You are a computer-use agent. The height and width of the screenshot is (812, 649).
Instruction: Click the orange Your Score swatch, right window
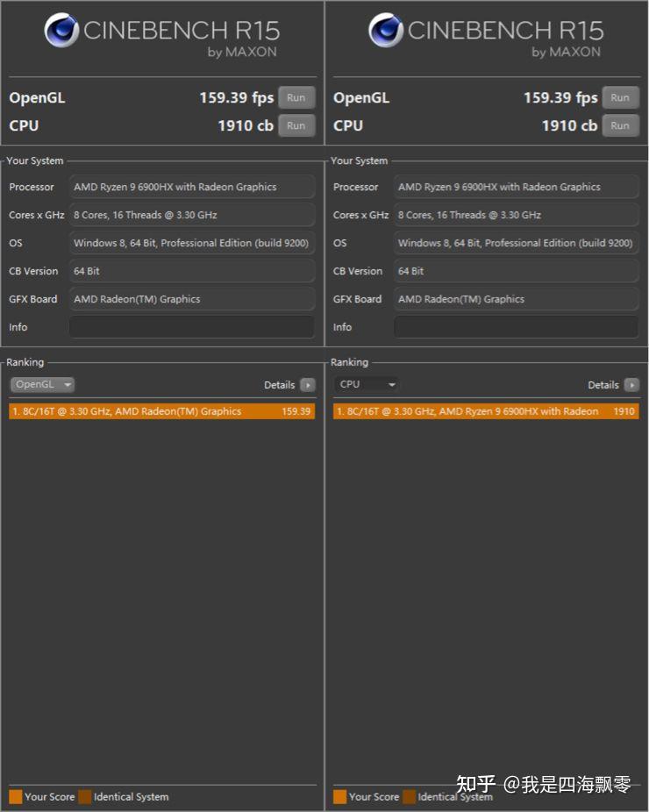click(339, 797)
